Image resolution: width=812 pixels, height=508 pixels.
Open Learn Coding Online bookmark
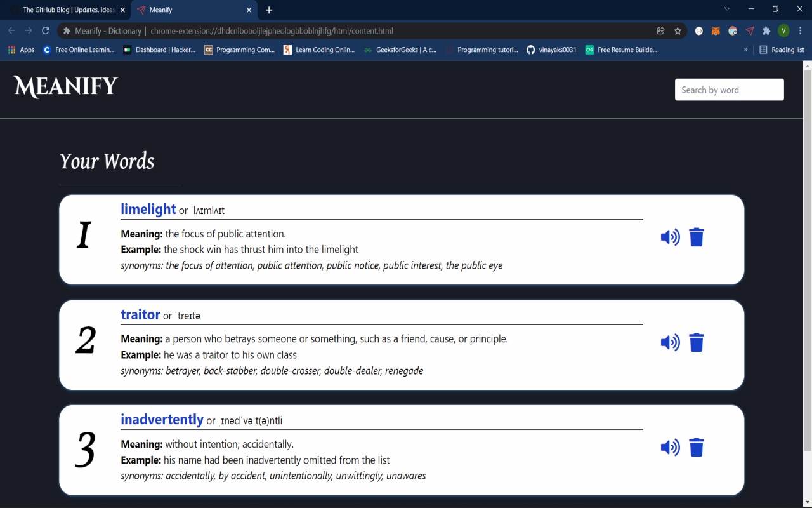[x=319, y=50]
